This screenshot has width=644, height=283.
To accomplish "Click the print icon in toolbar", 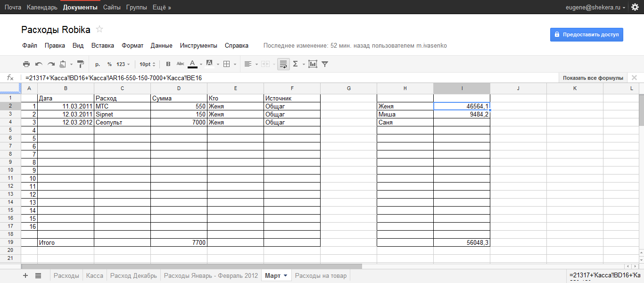I will click(26, 64).
